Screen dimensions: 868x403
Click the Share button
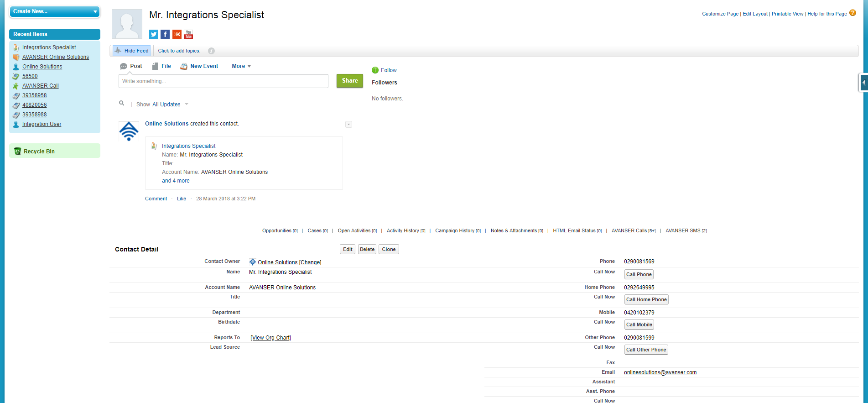tap(350, 81)
